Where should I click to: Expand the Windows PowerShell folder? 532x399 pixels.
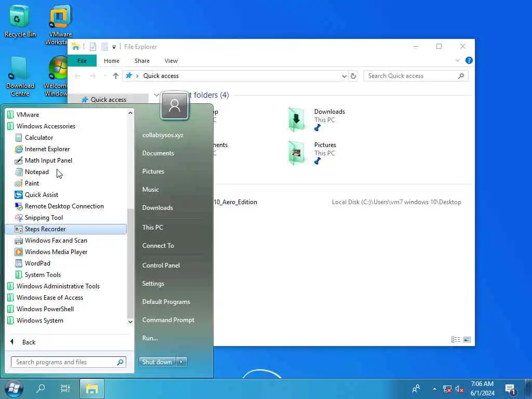point(41,309)
